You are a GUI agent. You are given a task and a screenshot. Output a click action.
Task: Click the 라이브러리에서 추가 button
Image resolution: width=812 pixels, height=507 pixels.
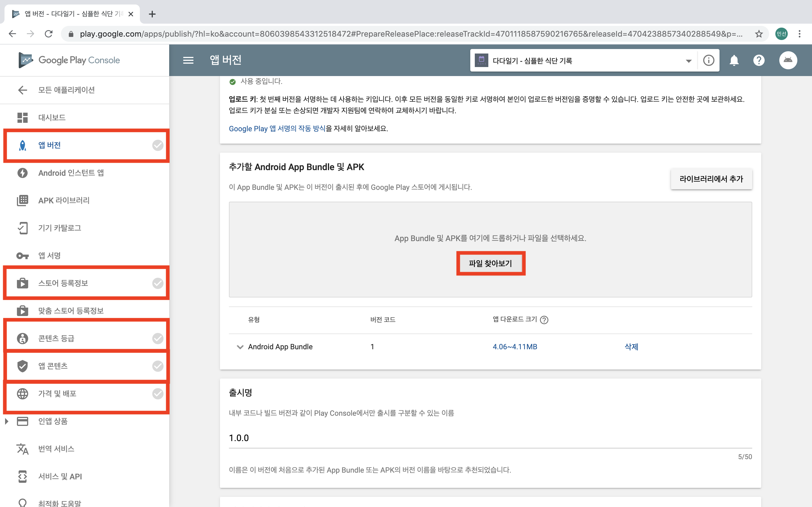click(x=711, y=179)
